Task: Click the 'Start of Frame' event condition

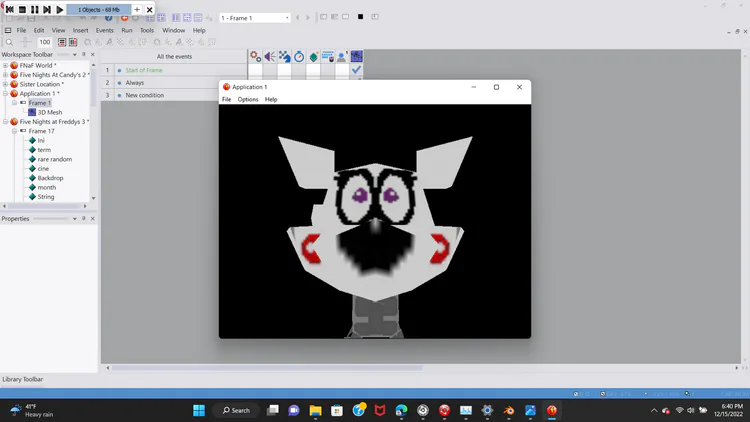Action: click(144, 70)
